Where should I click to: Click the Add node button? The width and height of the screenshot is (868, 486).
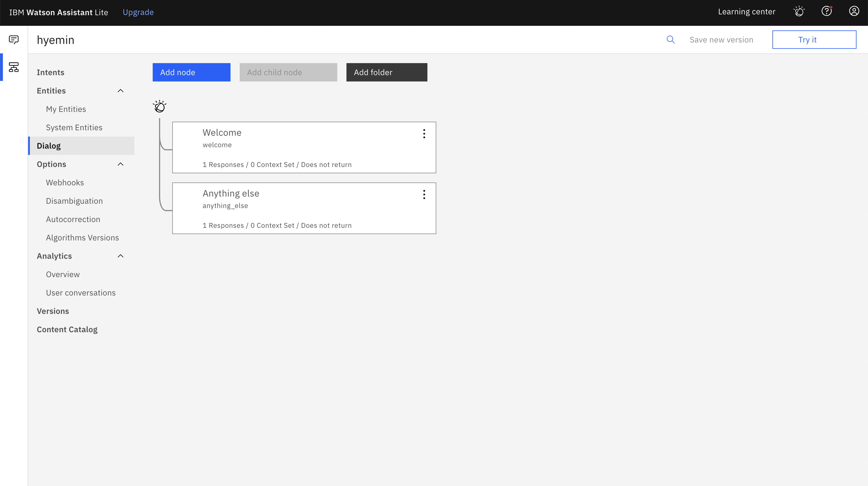coord(191,72)
